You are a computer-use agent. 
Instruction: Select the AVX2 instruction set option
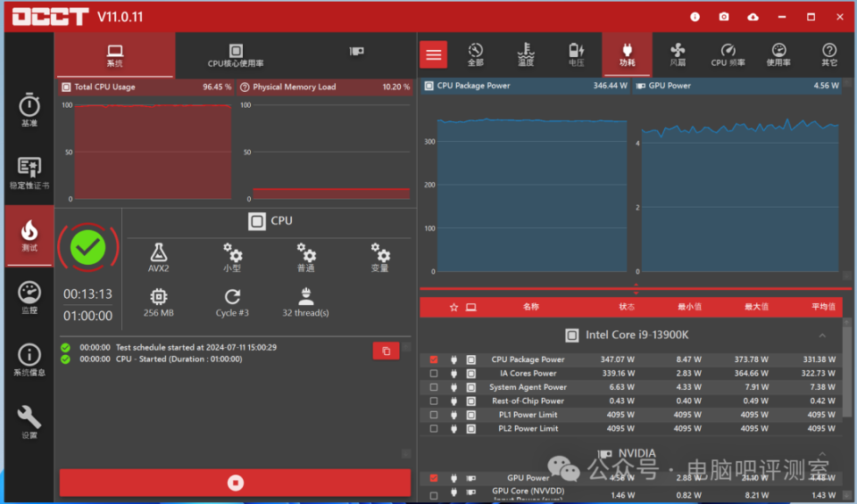[159, 258]
